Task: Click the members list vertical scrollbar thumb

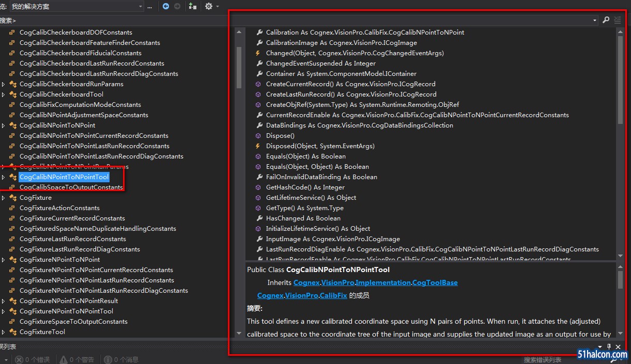Action: (x=621, y=80)
